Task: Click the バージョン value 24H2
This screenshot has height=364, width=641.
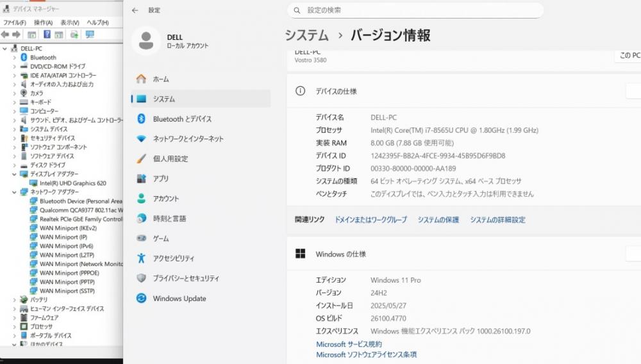Action: [x=379, y=293]
